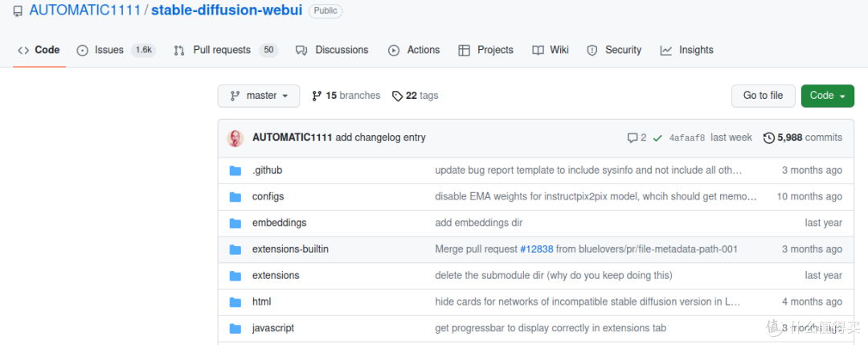868x345 pixels.
Task: Click the stable-diffusion-webui repository name
Action: tap(227, 11)
